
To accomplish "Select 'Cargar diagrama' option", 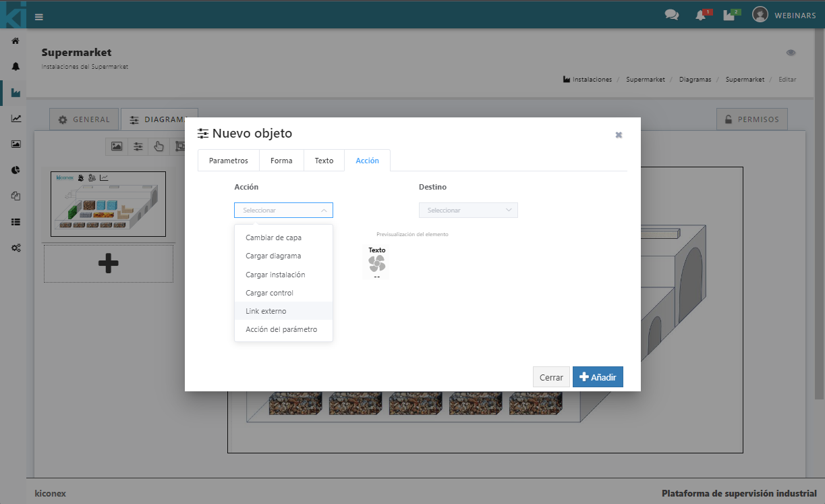I will click(x=273, y=256).
